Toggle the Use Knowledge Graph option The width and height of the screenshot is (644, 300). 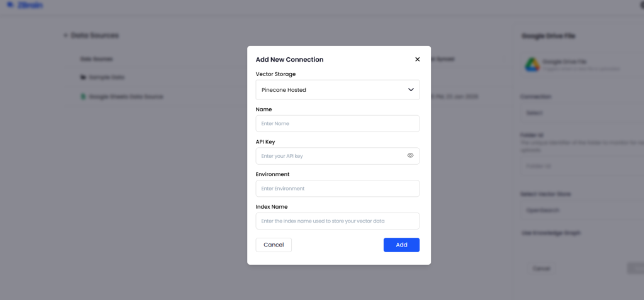click(x=551, y=233)
